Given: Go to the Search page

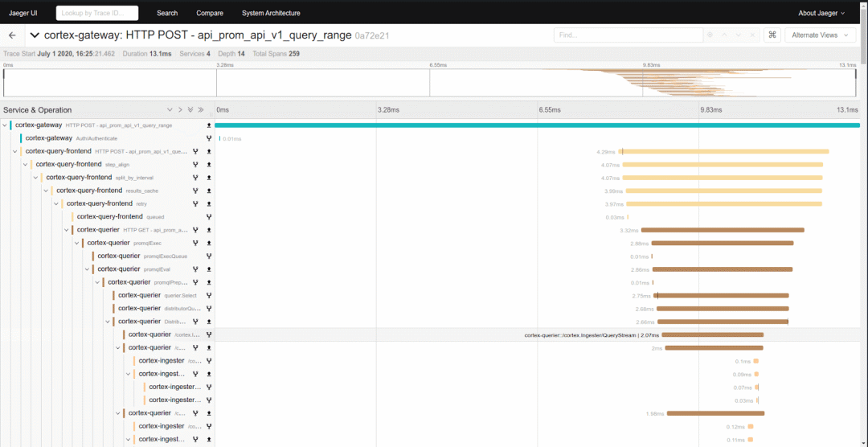Looking at the screenshot, I should point(167,13).
